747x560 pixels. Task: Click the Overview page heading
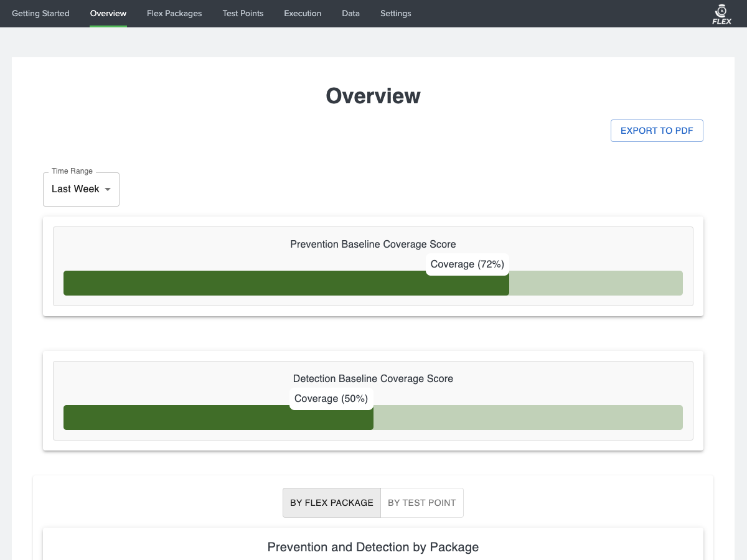click(x=373, y=96)
